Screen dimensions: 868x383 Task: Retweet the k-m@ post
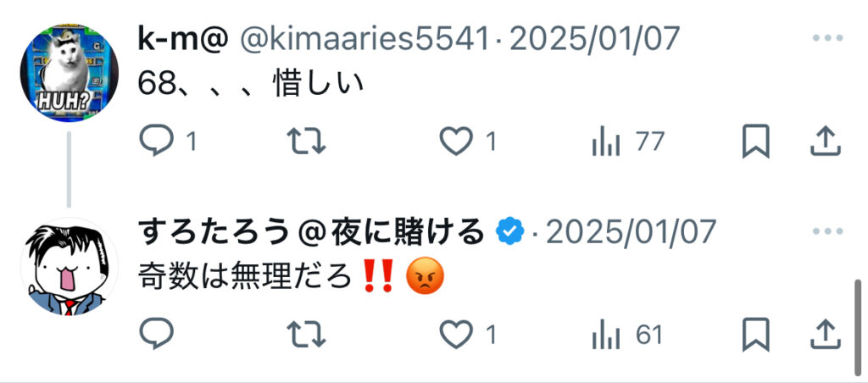pos(307,142)
